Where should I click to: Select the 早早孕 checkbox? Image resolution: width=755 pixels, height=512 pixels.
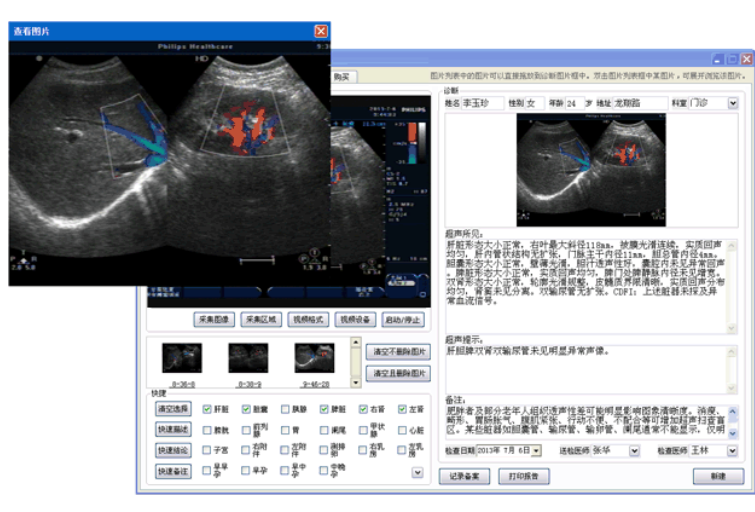207,470
